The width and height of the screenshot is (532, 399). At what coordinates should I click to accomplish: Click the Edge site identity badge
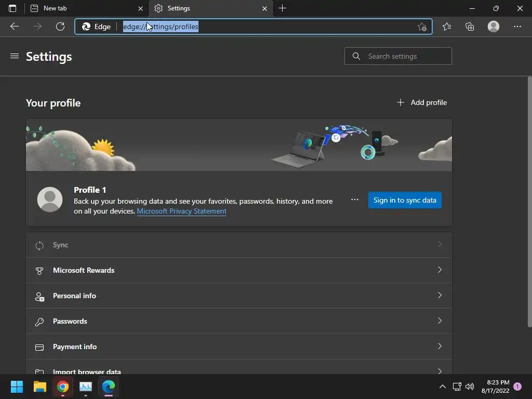tap(96, 26)
